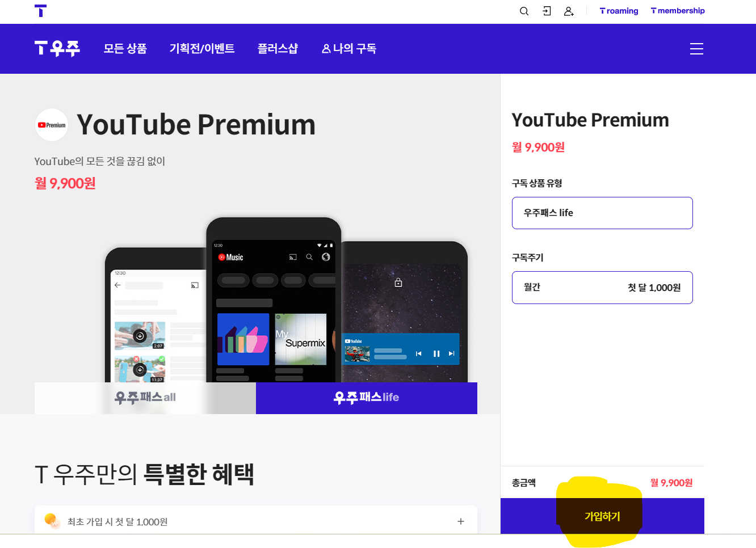Image resolution: width=756 pixels, height=548 pixels.
Task: Select the 월간 첫 달 1,000원 cycle
Action: [602, 288]
